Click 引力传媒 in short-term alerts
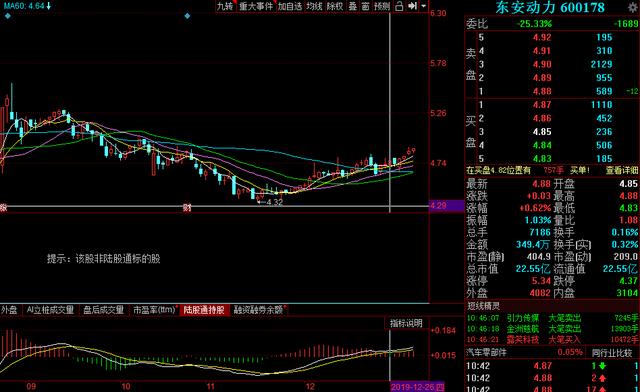 [x=523, y=318]
